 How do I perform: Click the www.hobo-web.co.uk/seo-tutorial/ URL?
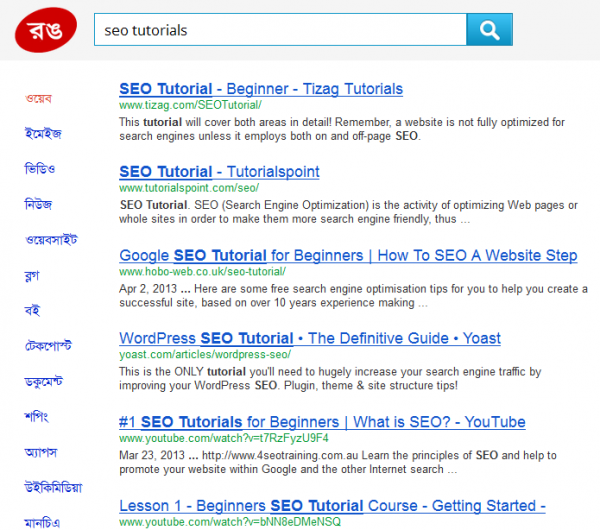(202, 272)
